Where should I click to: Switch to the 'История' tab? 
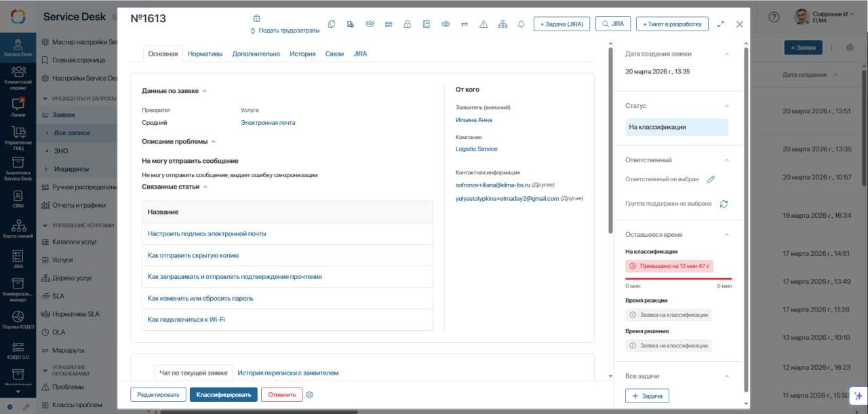[302, 54]
